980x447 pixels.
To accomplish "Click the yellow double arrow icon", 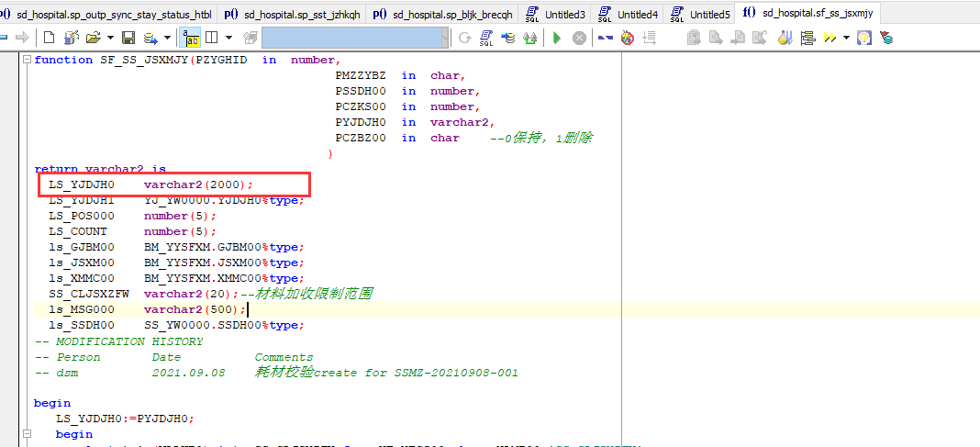I will point(830,39).
